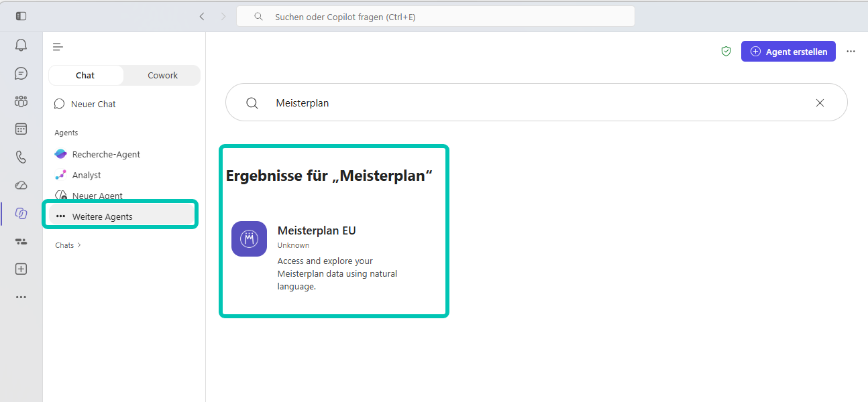Click the Unknown publisher label
This screenshot has width=868, height=402.
pos(293,245)
